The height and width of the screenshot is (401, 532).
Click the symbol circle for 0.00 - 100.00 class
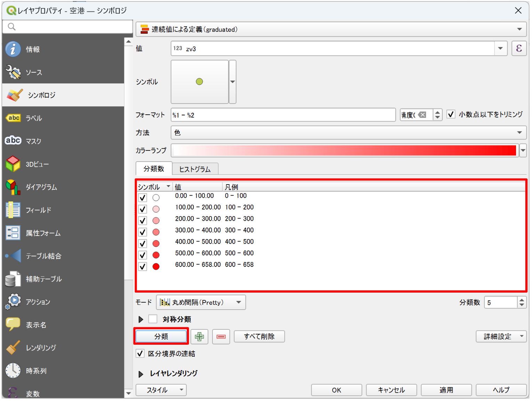pyautogui.click(x=156, y=198)
